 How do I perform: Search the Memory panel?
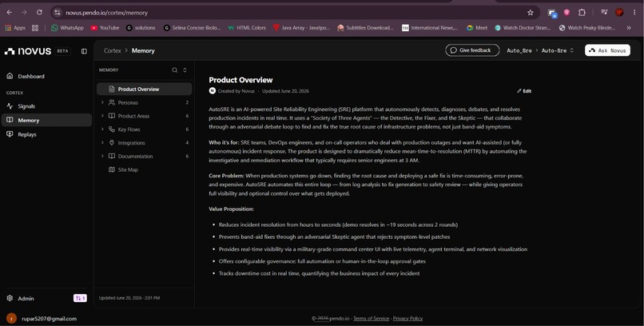(x=174, y=70)
